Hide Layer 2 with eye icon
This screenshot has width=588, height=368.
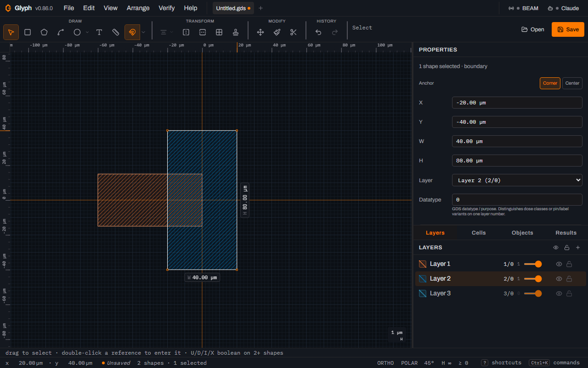(559, 279)
